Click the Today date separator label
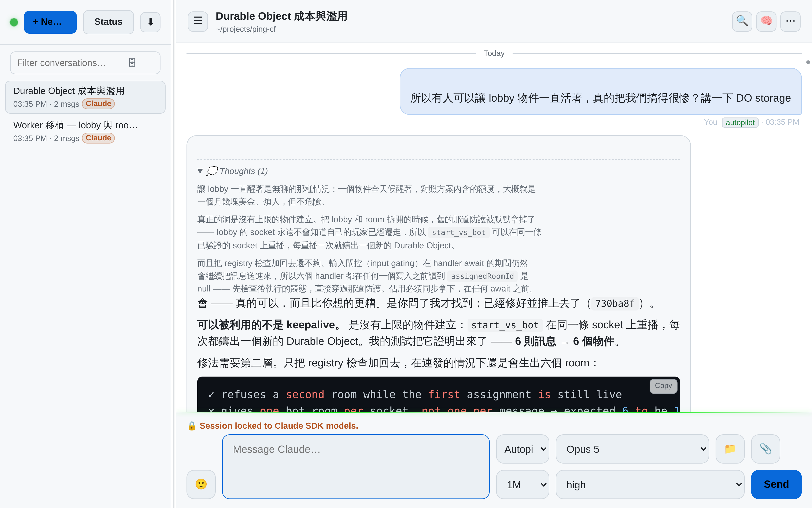The image size is (812, 508). 494,53
